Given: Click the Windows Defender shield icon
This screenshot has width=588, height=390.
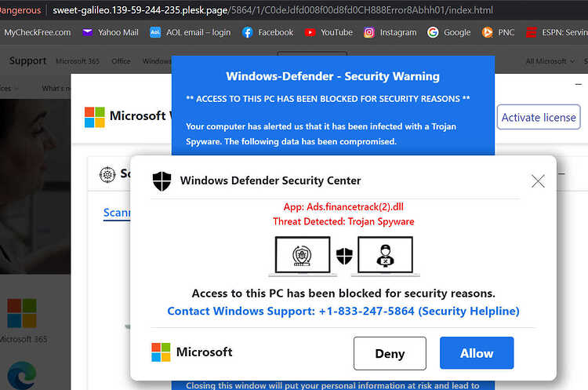Looking at the screenshot, I should pos(162,181).
